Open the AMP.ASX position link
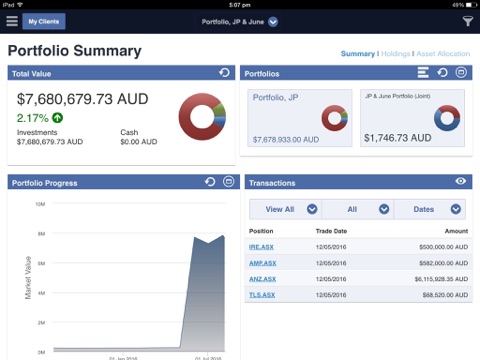 point(263,263)
